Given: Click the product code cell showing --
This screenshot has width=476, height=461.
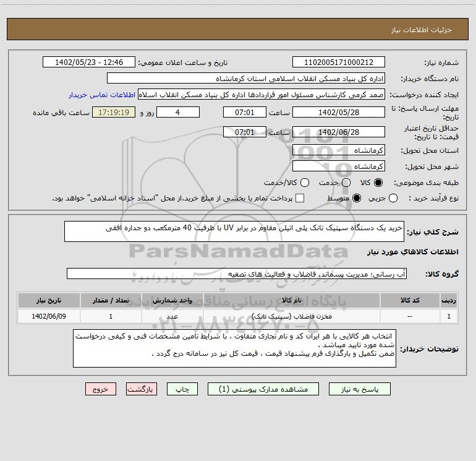Looking at the screenshot, I should (x=410, y=316).
